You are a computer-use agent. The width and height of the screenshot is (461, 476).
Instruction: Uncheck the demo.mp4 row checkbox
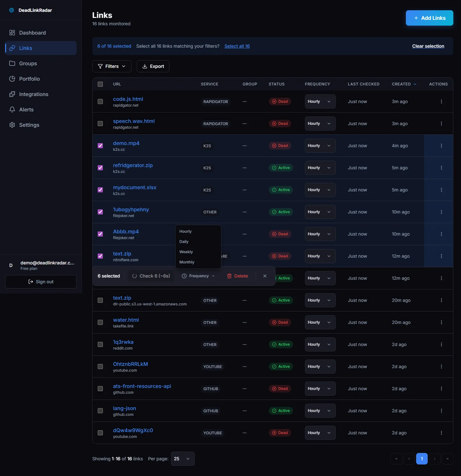click(x=100, y=146)
